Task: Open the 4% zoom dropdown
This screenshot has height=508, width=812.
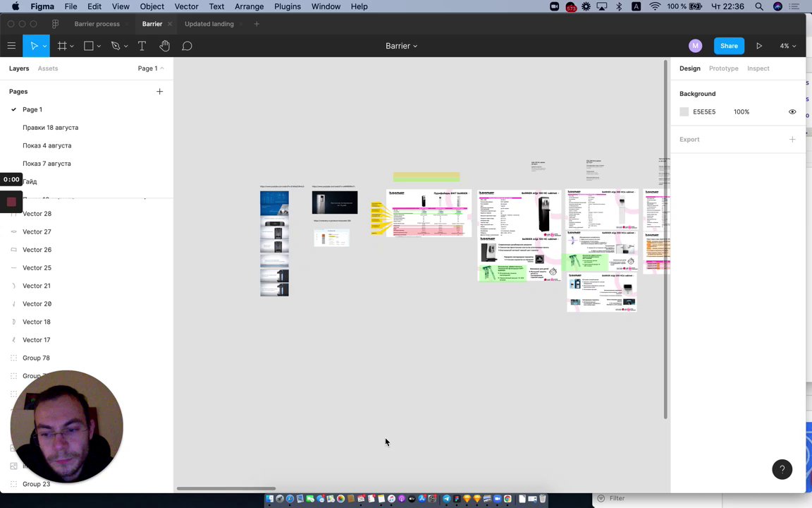Action: coord(787,46)
